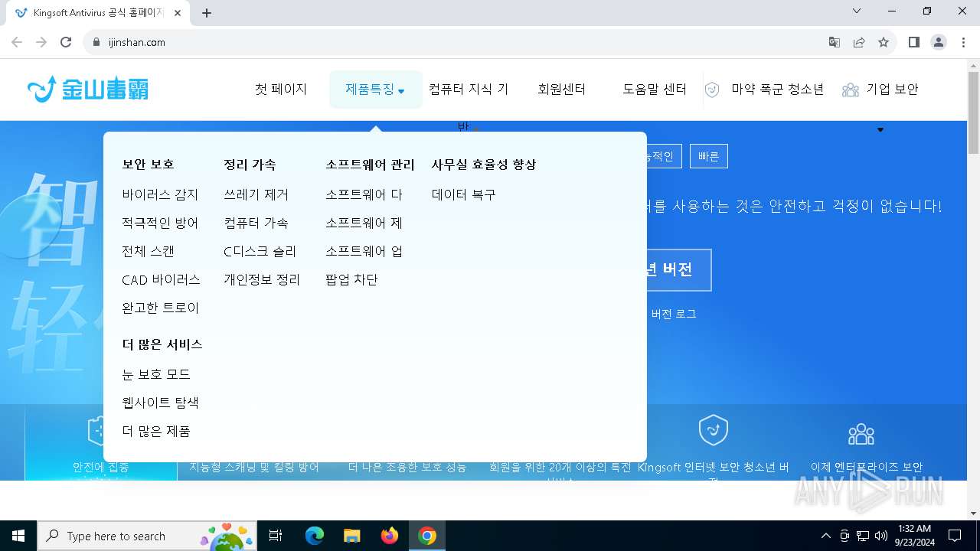
Task: Go back using browser back arrow
Action: click(17, 42)
